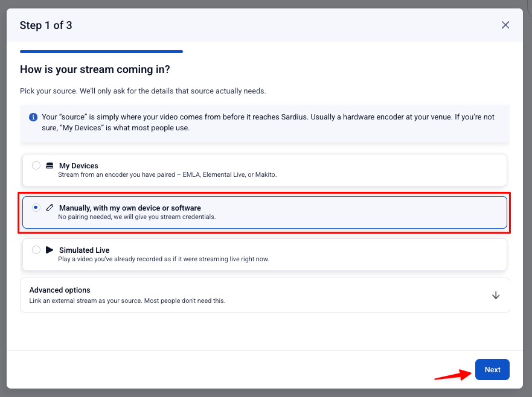
Task: Click the "Advanced options" title text
Action: click(60, 290)
